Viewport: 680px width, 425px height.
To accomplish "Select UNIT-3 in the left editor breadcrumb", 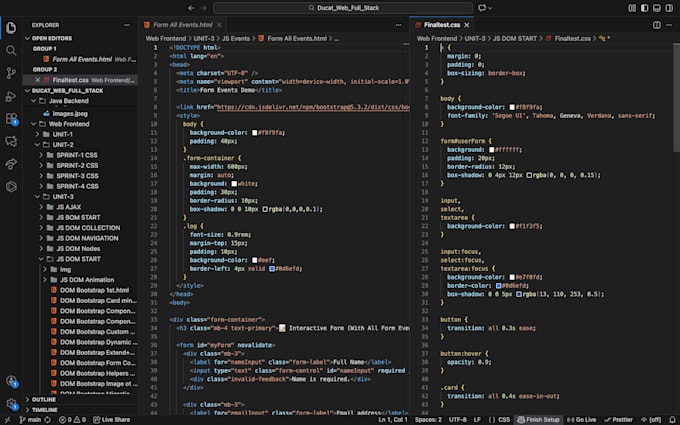I will pyautogui.click(x=204, y=39).
